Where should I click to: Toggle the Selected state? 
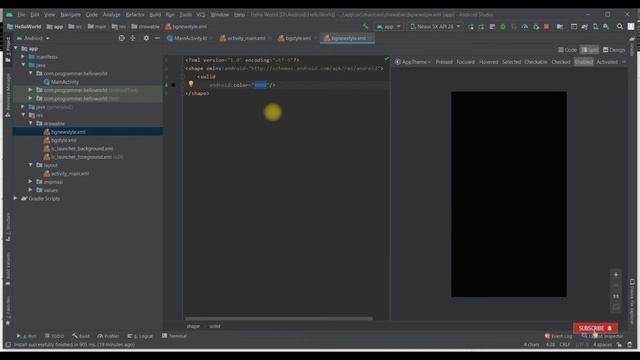(511, 62)
